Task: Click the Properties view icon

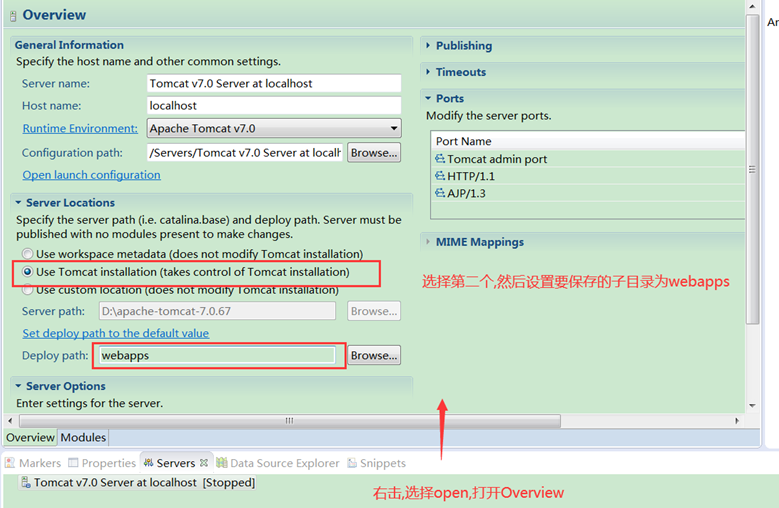Action: click(73, 463)
